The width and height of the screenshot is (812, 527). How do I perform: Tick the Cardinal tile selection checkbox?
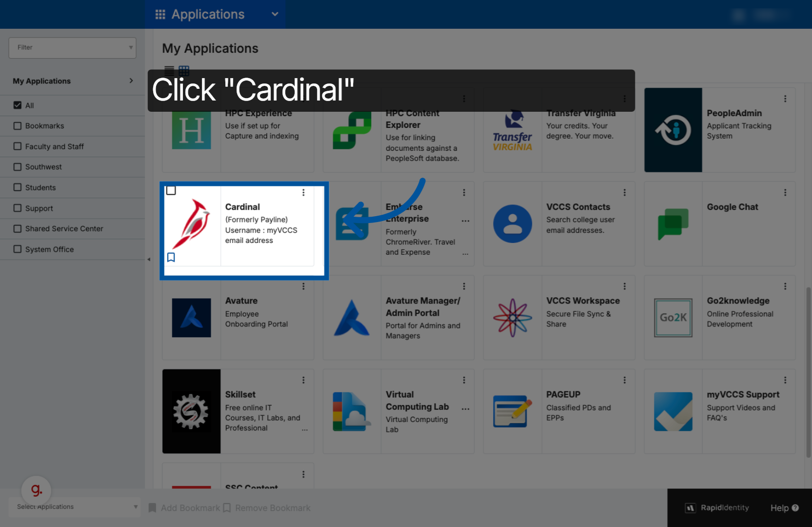tap(171, 190)
